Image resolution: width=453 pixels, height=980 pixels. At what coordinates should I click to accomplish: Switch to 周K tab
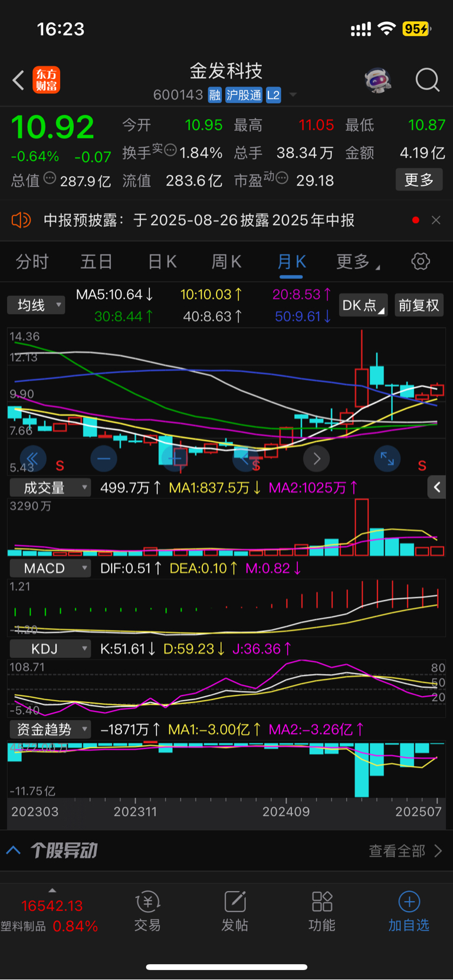[x=226, y=262]
